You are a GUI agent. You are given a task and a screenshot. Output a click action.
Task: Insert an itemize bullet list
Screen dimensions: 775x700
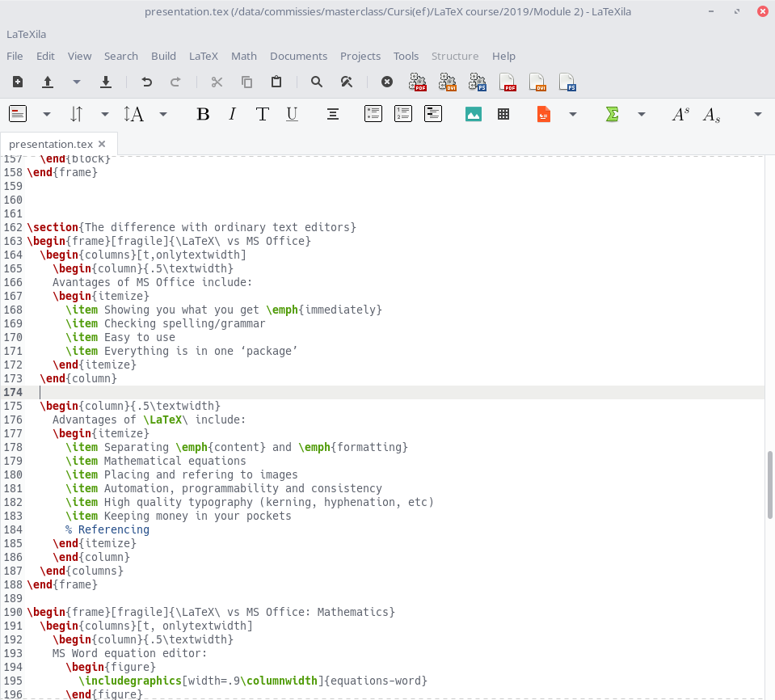pyautogui.click(x=373, y=114)
